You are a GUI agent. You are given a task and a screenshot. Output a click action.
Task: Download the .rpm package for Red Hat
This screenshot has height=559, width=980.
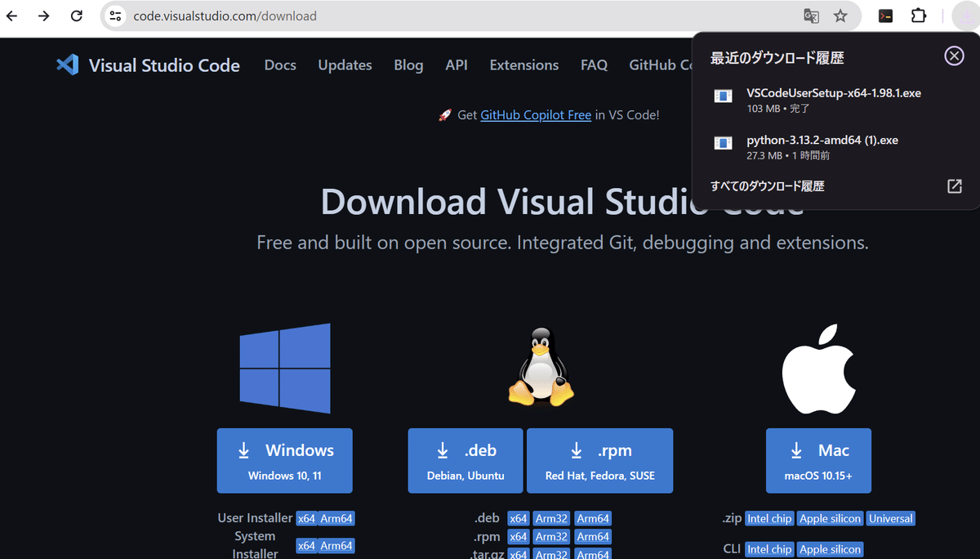600,461
